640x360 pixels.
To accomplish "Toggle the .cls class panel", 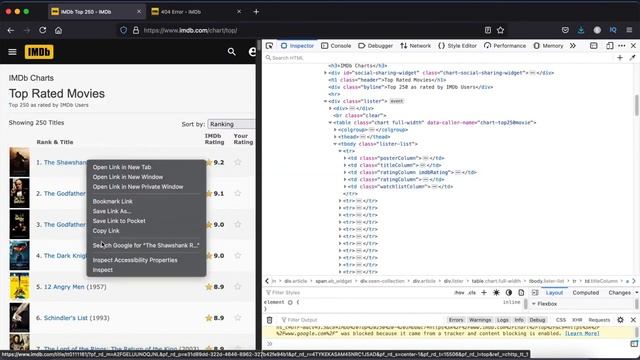I will 472,293.
